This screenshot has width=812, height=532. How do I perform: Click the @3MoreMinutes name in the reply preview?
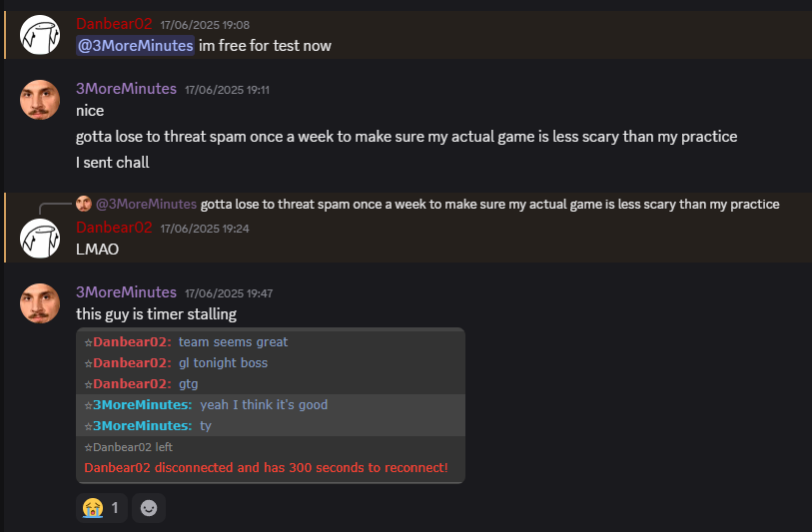click(146, 205)
